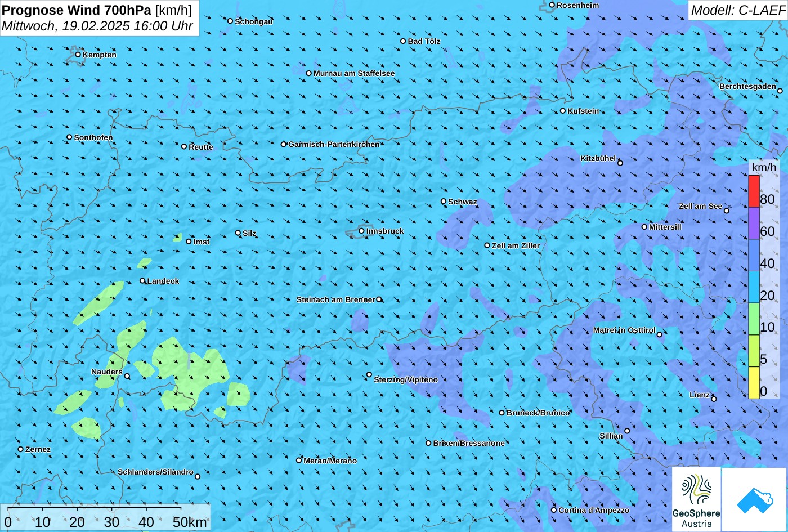Click the Zernez city marker
Viewport: 788px width, 532px height.
[x=21, y=449]
